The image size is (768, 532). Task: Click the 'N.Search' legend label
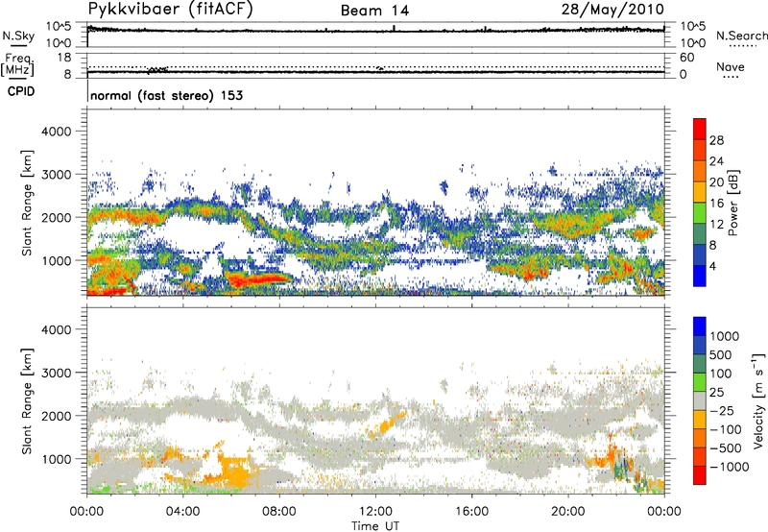pyautogui.click(x=741, y=36)
